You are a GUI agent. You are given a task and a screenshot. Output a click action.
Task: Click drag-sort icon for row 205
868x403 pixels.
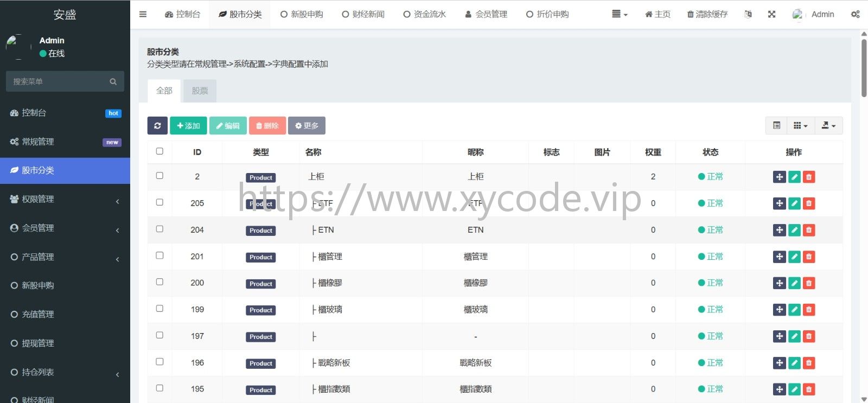779,203
